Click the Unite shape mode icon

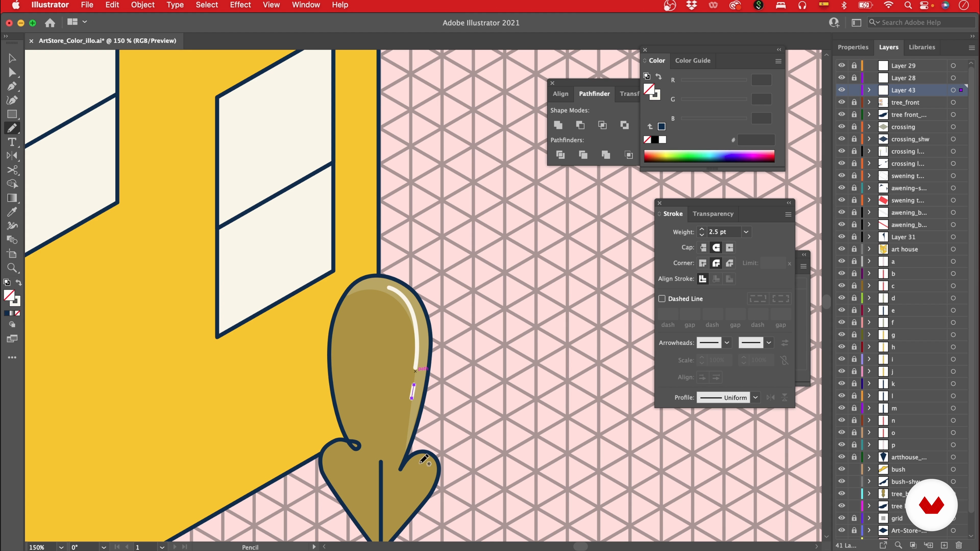tap(558, 125)
